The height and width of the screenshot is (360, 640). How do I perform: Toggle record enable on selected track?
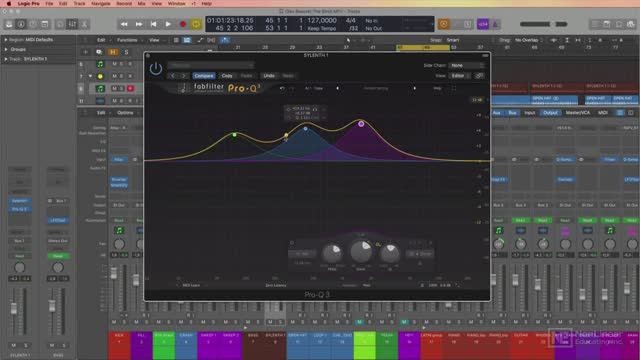click(x=131, y=88)
